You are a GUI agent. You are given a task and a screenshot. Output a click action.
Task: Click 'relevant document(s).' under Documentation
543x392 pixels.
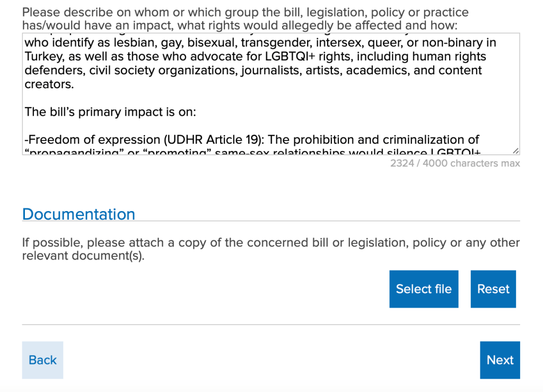click(83, 256)
